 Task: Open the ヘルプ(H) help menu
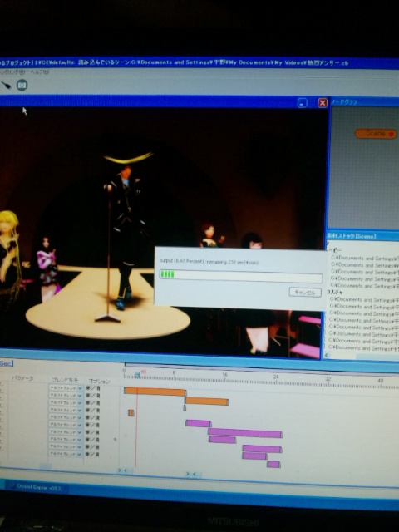(x=40, y=72)
